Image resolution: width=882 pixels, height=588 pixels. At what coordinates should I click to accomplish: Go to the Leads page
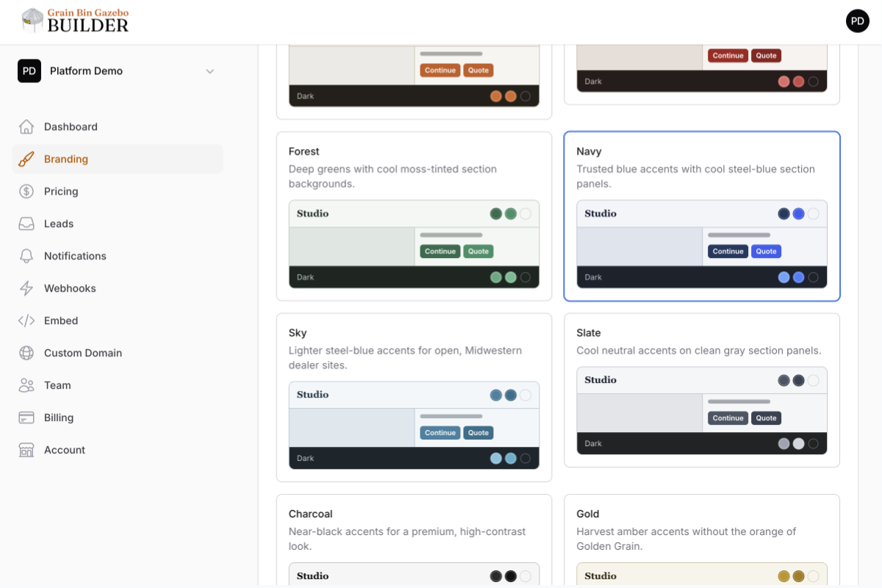coord(118,223)
